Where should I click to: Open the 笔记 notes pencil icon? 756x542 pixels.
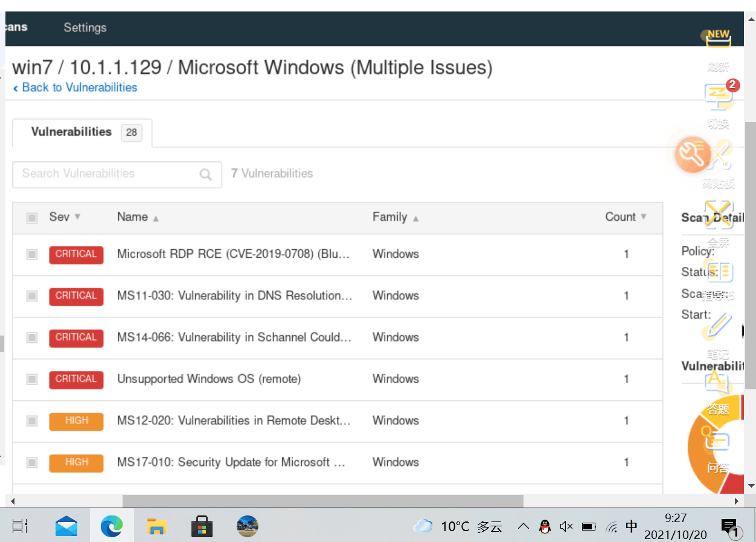[719, 326]
